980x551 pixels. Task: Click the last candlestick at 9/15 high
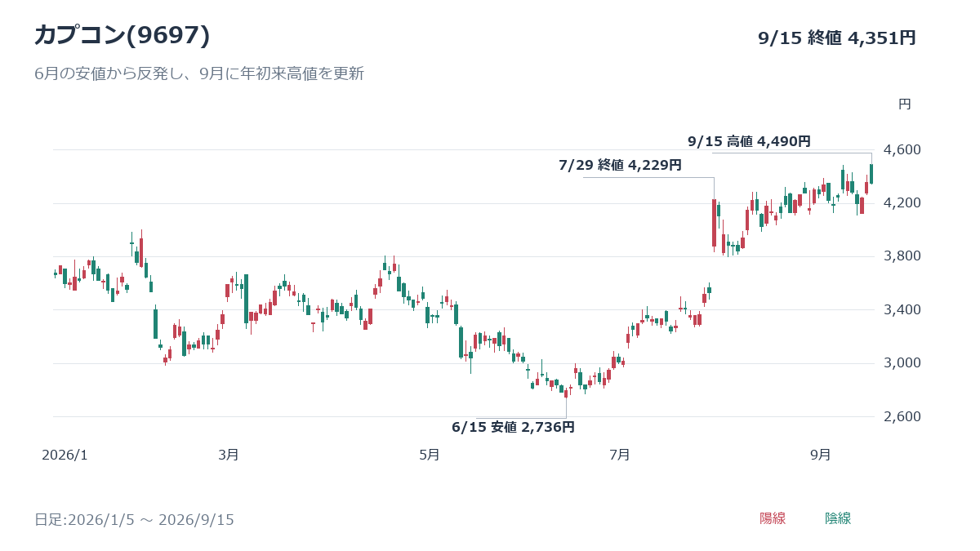(871, 173)
